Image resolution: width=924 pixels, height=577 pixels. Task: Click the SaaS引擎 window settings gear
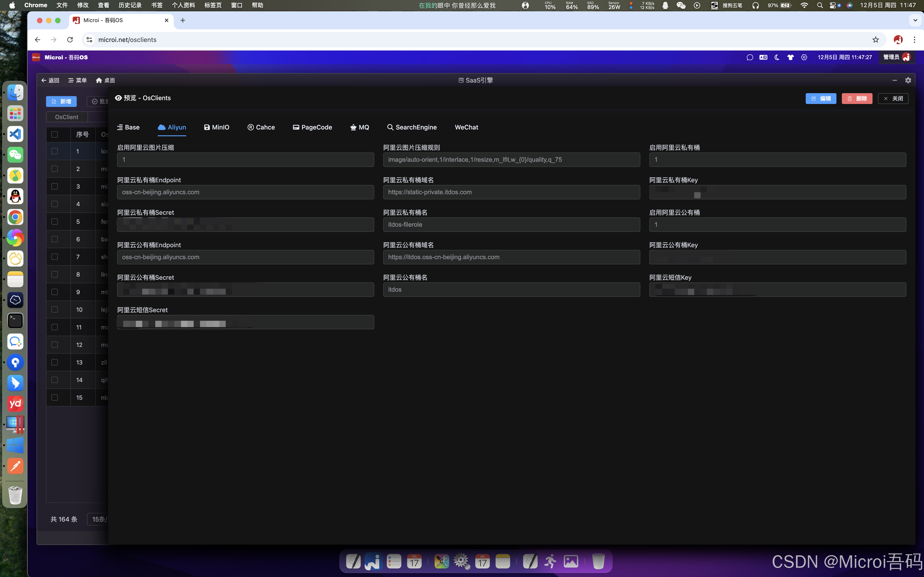pos(908,80)
